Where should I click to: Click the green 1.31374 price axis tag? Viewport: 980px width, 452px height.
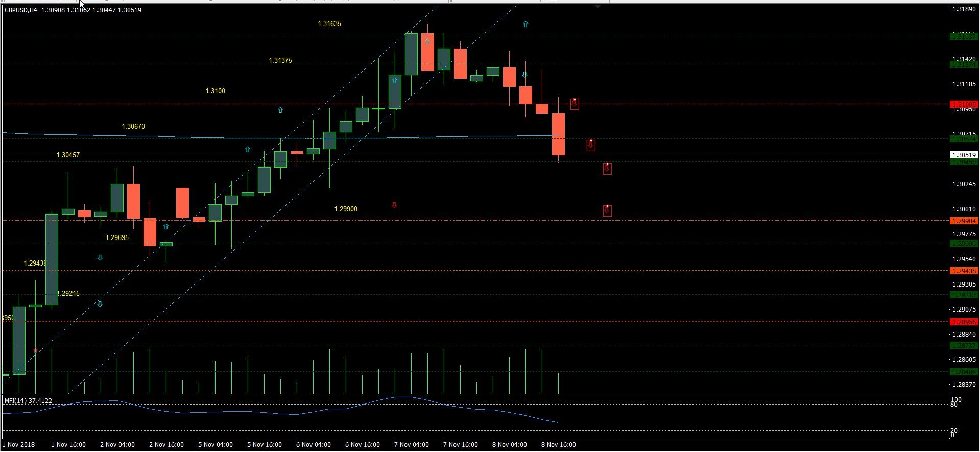coord(964,65)
